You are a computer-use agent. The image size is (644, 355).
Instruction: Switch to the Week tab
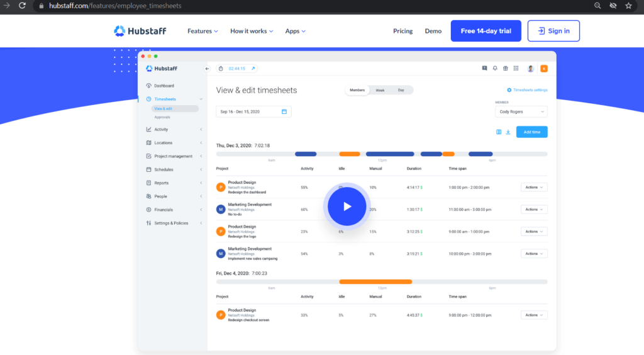tap(380, 90)
